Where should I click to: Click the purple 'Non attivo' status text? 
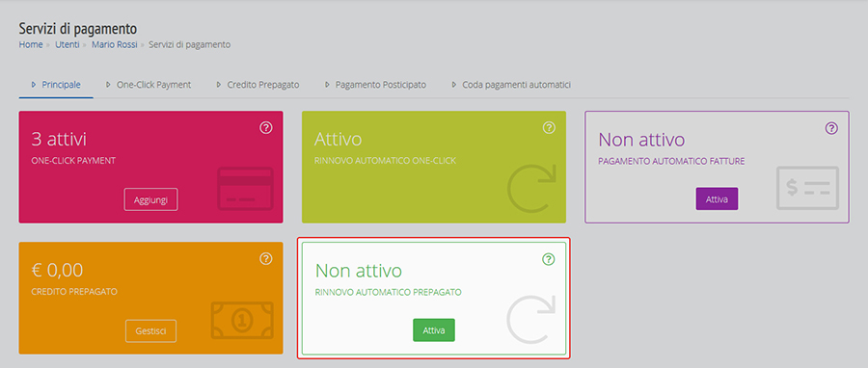(x=641, y=140)
